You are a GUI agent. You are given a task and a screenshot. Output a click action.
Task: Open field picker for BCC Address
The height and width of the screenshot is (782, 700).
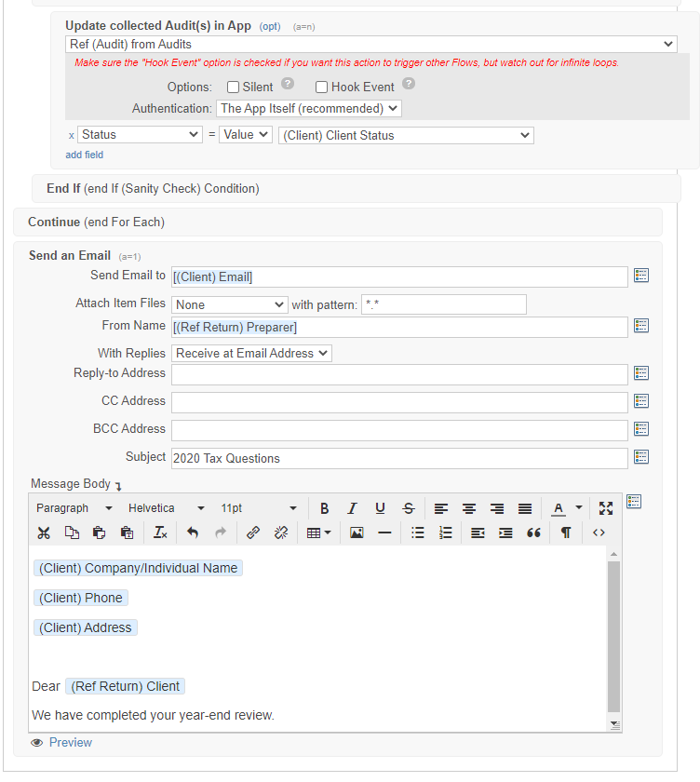641,429
